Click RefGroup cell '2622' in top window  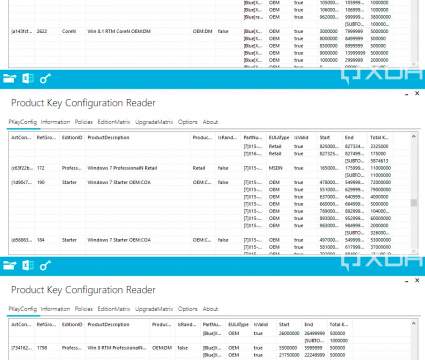coord(42,31)
